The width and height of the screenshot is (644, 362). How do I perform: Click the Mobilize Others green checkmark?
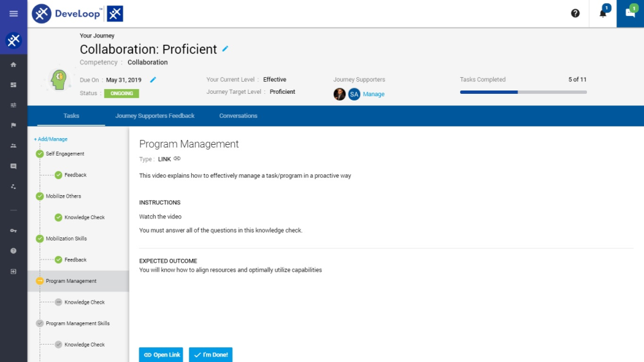point(40,196)
